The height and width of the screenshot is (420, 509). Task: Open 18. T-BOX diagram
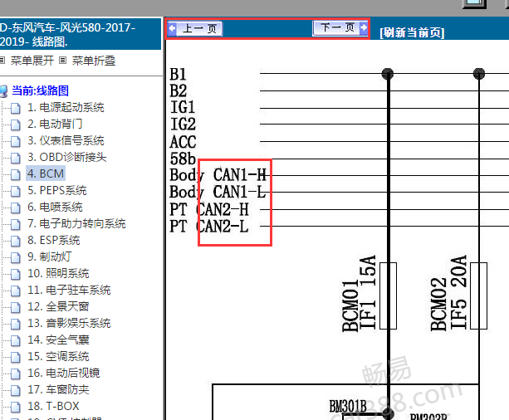coord(54,406)
